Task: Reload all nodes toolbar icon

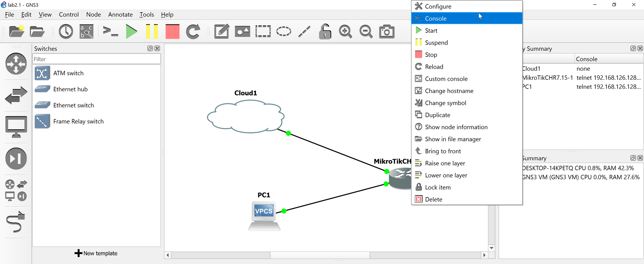Action: (193, 32)
